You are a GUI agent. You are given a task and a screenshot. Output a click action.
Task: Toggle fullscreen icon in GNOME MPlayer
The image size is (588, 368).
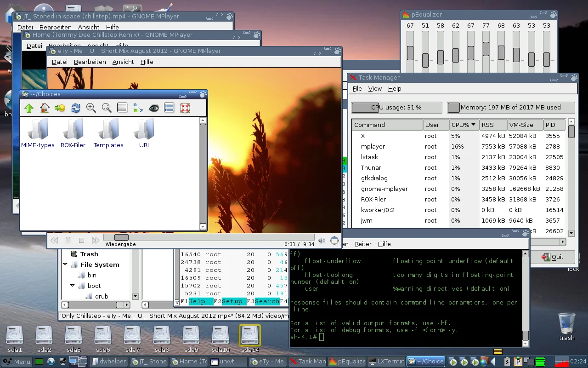coord(334,240)
